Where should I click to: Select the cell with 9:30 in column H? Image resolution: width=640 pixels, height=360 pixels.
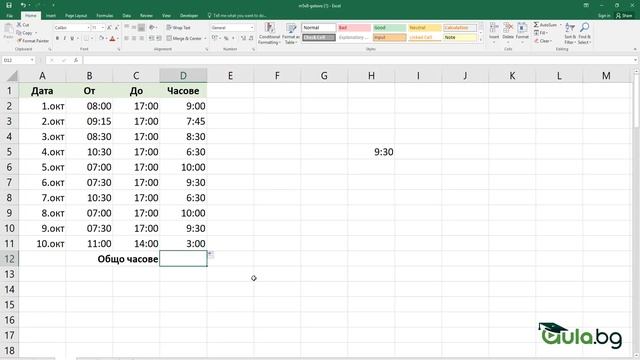[x=371, y=152]
